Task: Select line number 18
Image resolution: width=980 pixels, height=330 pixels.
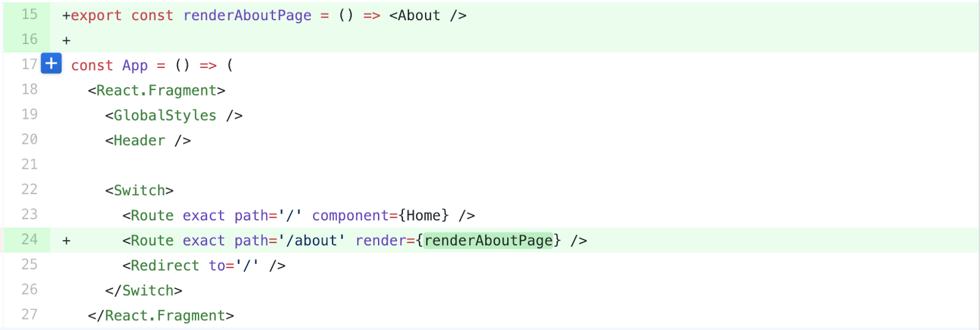Action: 29,89
